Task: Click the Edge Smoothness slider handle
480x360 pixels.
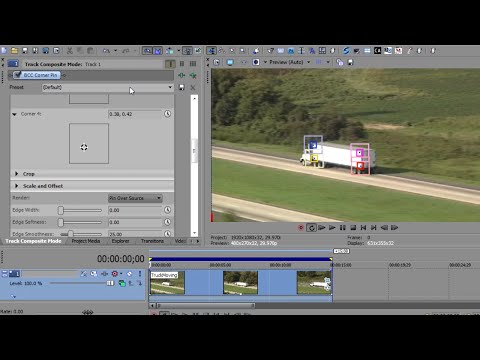Action: tap(70, 234)
